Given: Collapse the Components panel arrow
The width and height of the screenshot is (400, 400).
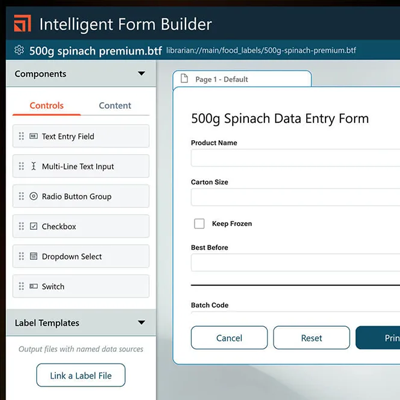Looking at the screenshot, I should (x=142, y=73).
